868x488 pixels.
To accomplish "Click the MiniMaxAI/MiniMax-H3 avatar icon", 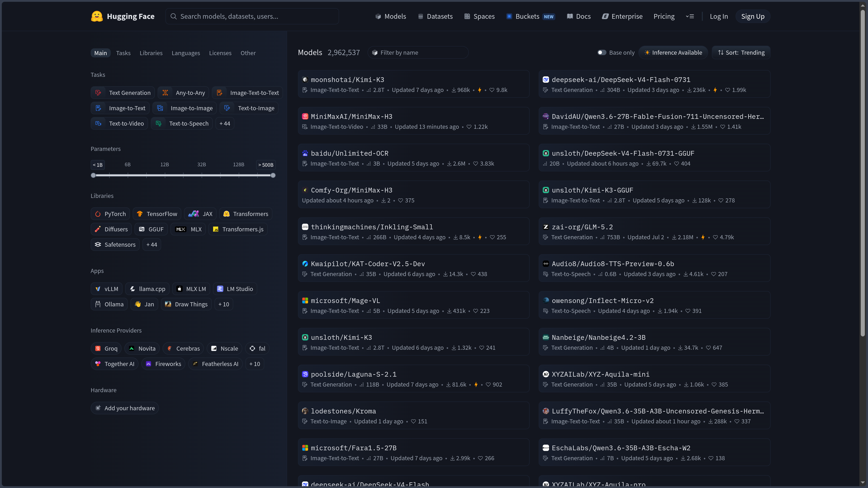I will (305, 116).
